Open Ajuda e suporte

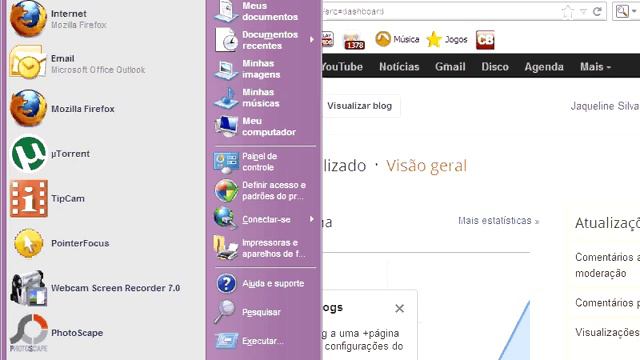[x=264, y=283]
